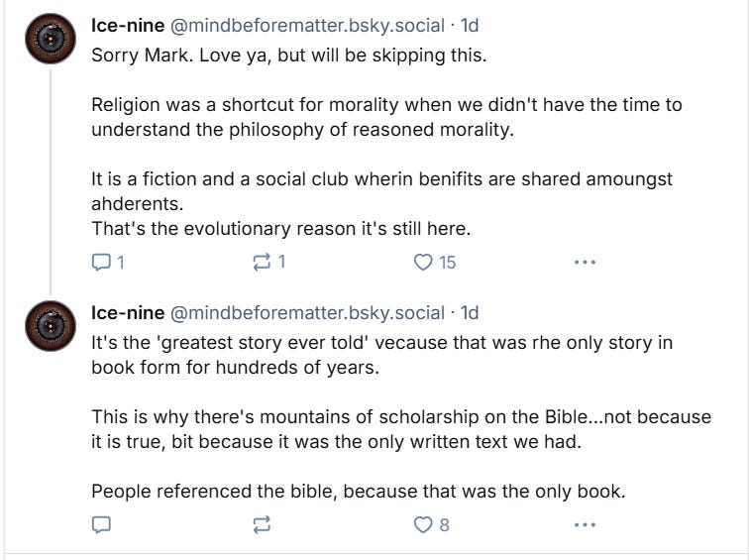Open the post starting 'Sorry Mark. Love ya'
Image resolution: width=749 pixels, height=560 pixels.
click(288, 55)
